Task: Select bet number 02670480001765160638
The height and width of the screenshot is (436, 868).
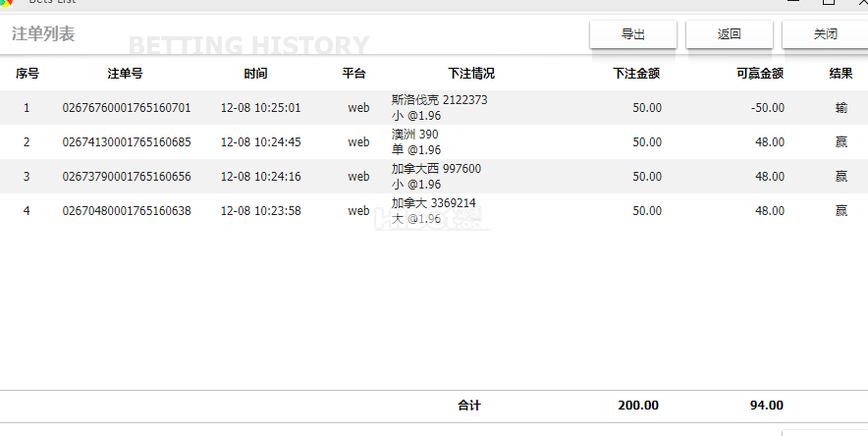Action: click(126, 211)
